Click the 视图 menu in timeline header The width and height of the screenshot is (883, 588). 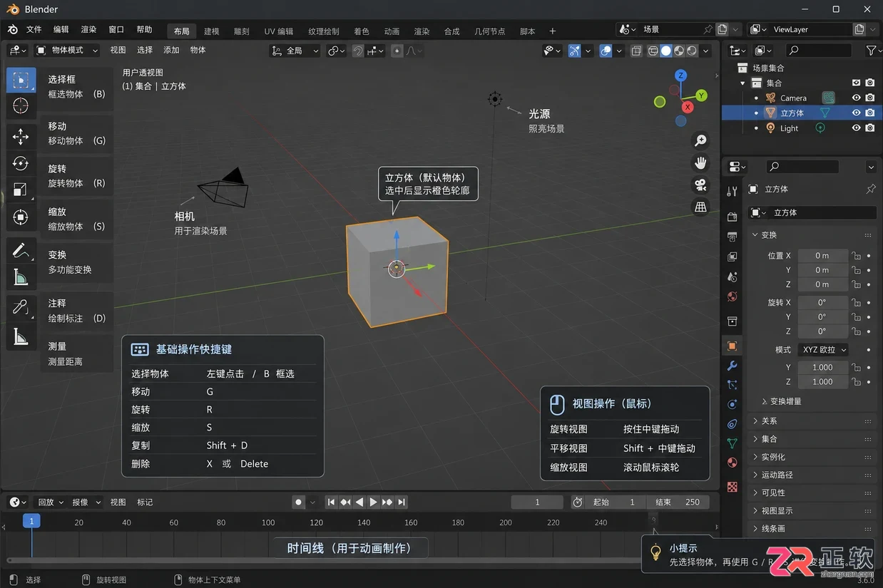[118, 502]
